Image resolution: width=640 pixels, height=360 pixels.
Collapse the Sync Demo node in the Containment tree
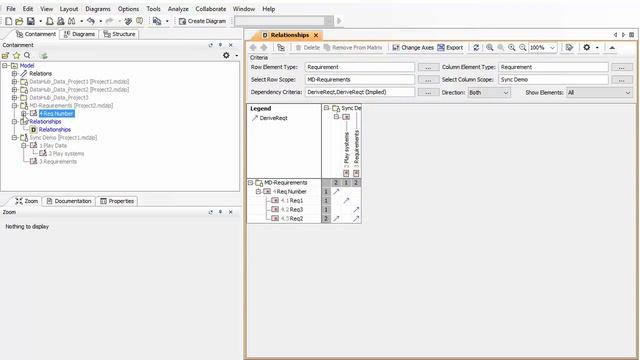coord(15,138)
